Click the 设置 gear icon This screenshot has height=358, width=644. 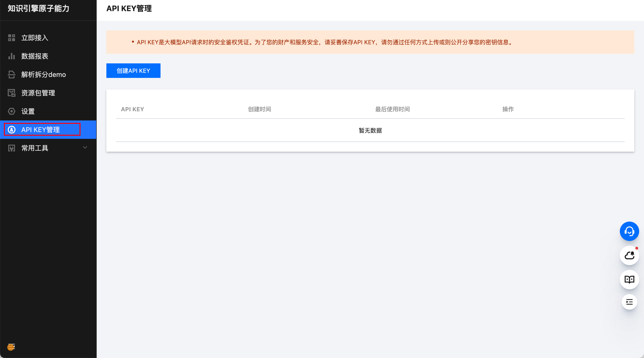pos(12,111)
